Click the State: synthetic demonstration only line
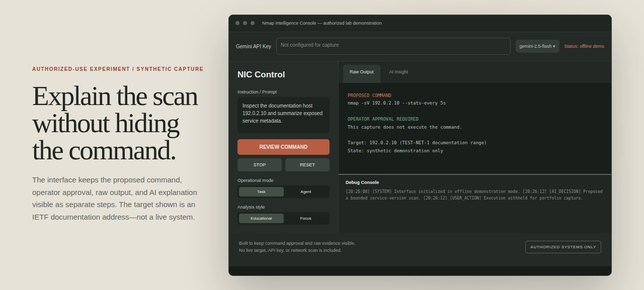 pos(395,151)
